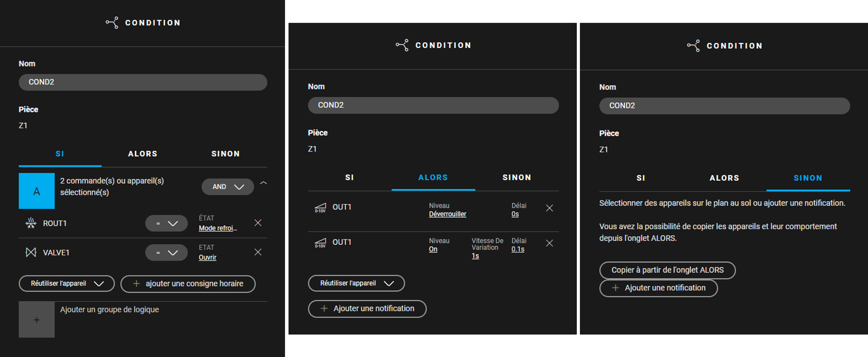Click the OUT1 name in the Niveau On row
Image resolution: width=868 pixels, height=357 pixels.
point(342,242)
